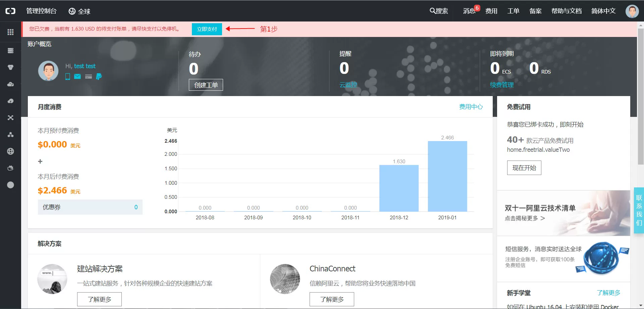644x309 pixels.
Task: Click the 1.630 value label above bar
Action: pos(399,162)
